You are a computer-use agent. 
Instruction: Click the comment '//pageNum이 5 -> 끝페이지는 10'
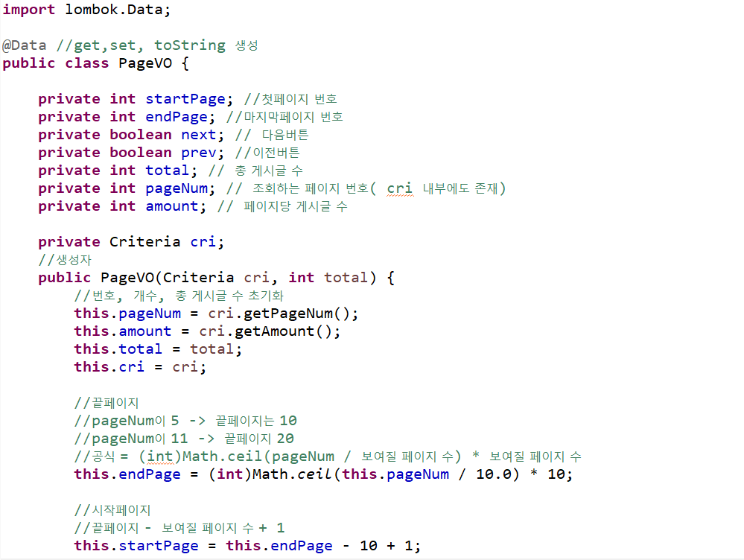click(x=185, y=421)
